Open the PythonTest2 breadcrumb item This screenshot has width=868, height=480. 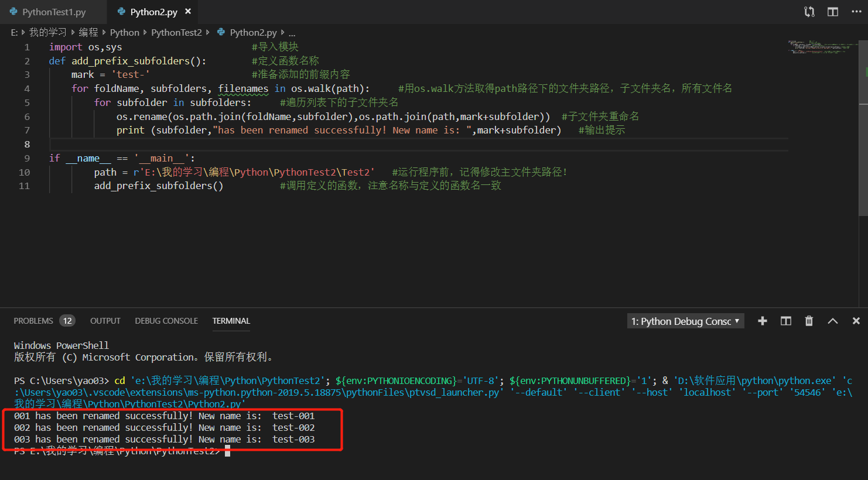tap(176, 32)
